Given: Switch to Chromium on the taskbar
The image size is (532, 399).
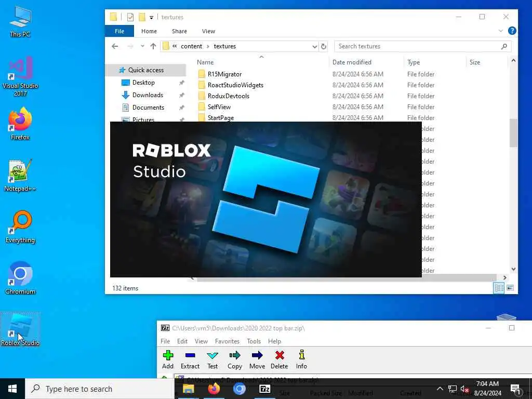Looking at the screenshot, I should (x=239, y=389).
